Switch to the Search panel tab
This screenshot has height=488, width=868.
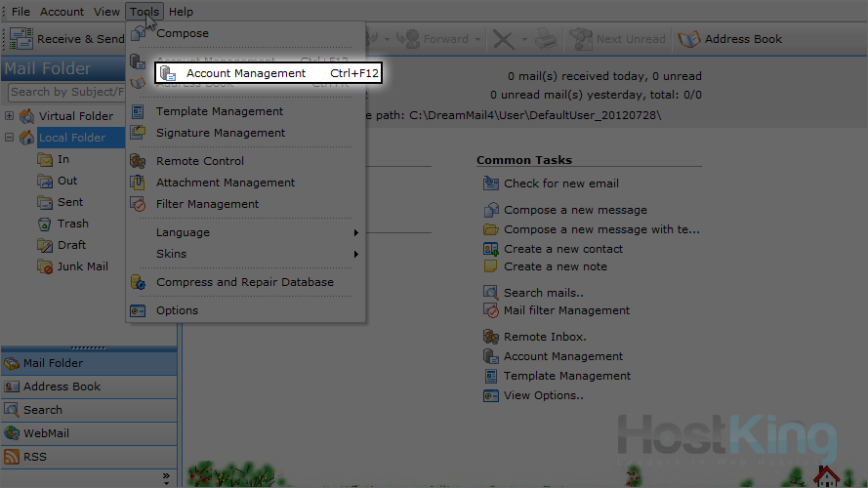point(43,410)
